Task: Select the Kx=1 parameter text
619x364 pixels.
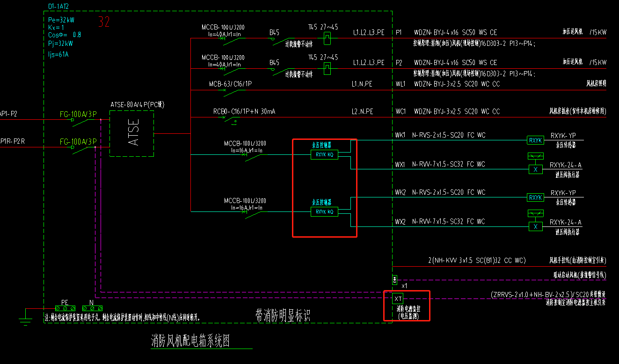Action: pos(56,28)
